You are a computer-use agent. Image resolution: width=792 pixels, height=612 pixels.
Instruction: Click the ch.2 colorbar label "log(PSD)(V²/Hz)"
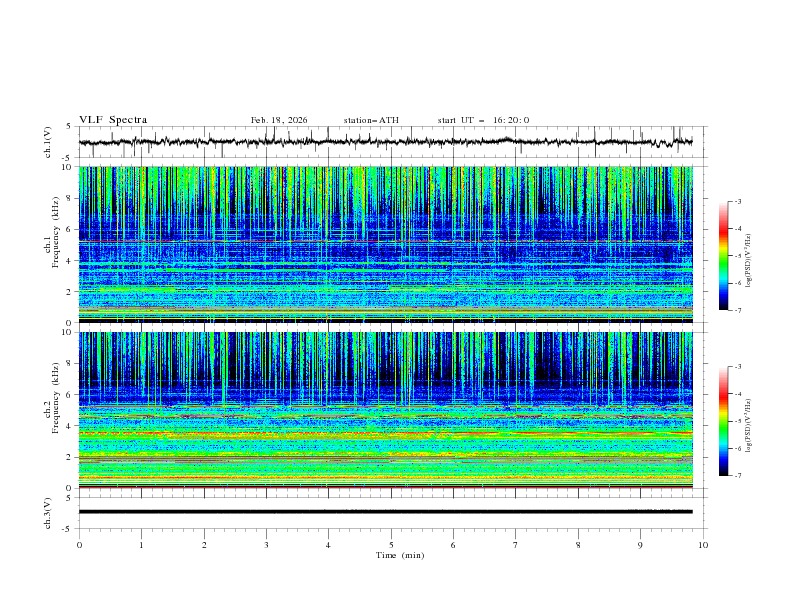tap(748, 425)
